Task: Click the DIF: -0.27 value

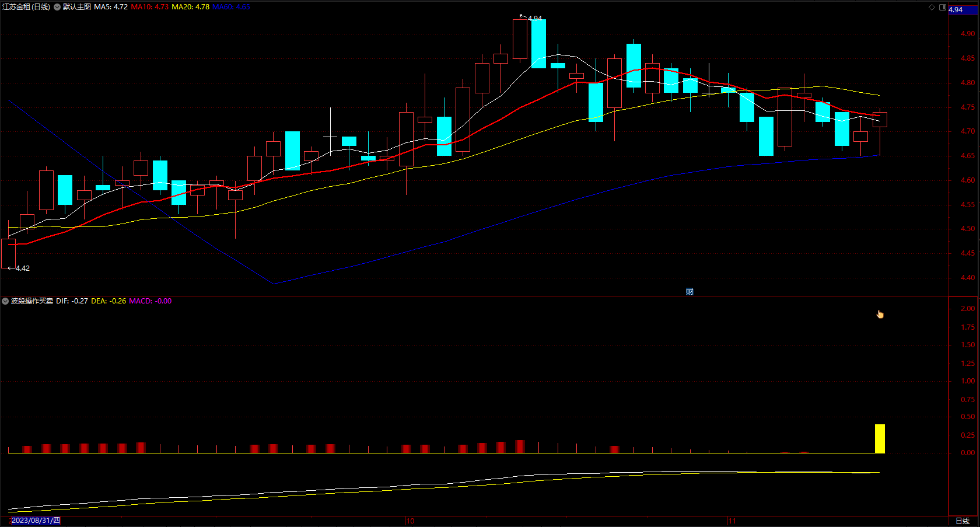Action: click(x=72, y=301)
